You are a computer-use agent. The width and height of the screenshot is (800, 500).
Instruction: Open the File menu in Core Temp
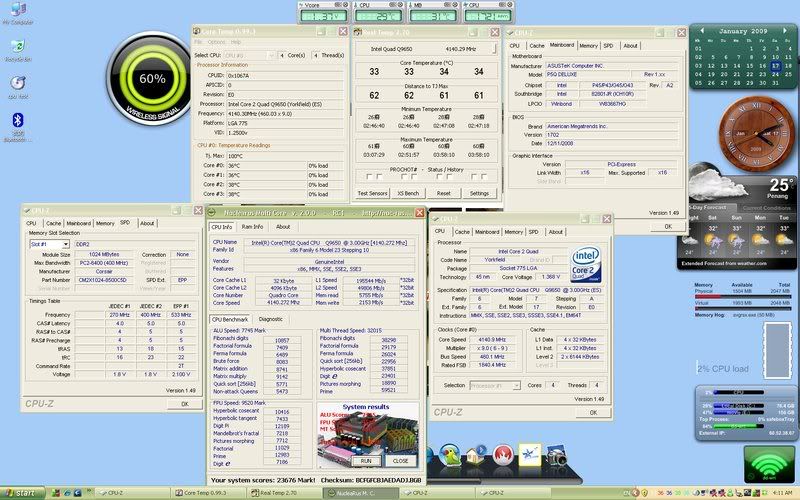coord(198,42)
